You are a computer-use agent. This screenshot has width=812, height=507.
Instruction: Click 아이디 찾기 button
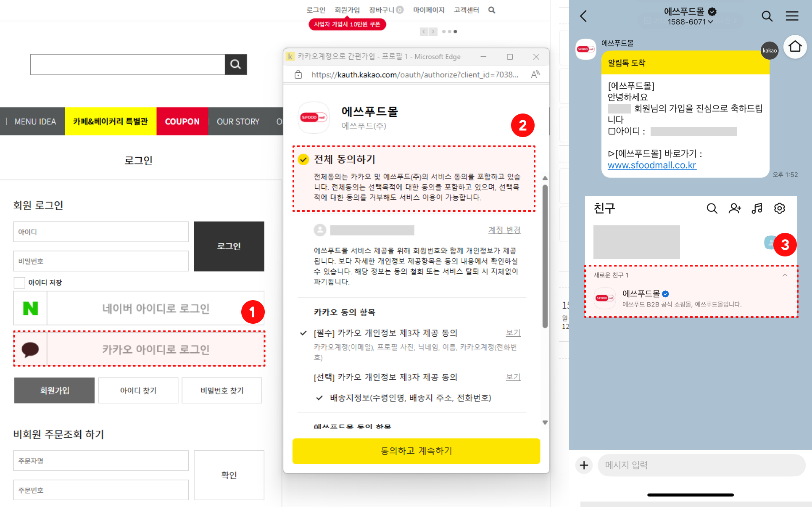tap(138, 391)
